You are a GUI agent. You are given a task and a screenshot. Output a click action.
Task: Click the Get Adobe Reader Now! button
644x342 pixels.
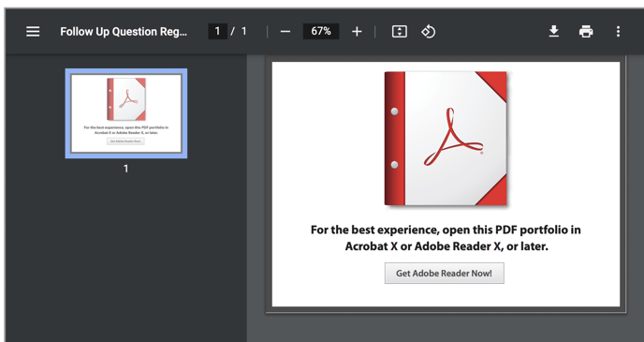444,273
